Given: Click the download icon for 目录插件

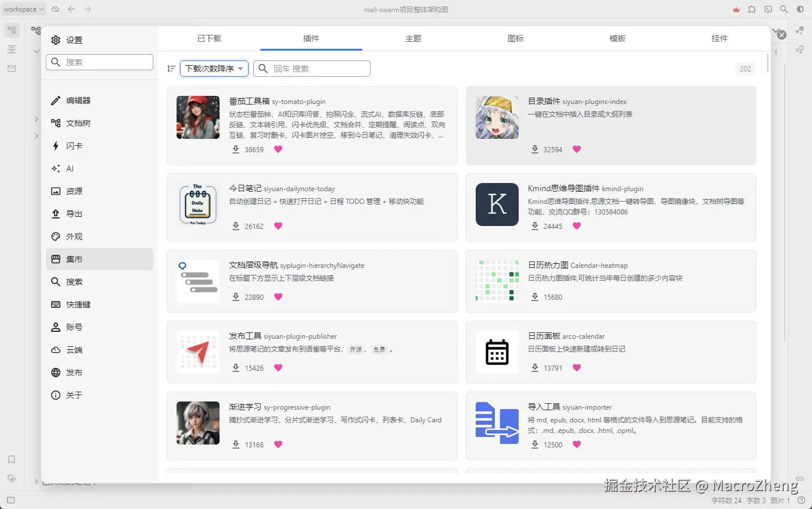Looking at the screenshot, I should 535,149.
